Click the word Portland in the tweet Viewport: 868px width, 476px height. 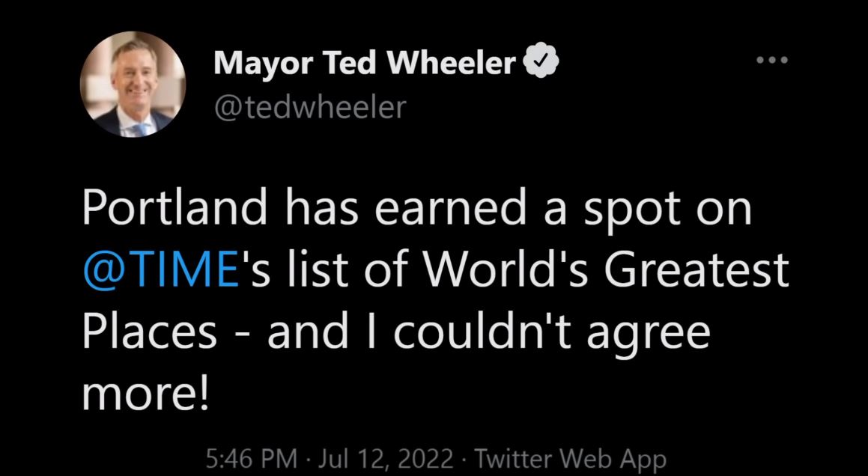point(175,209)
